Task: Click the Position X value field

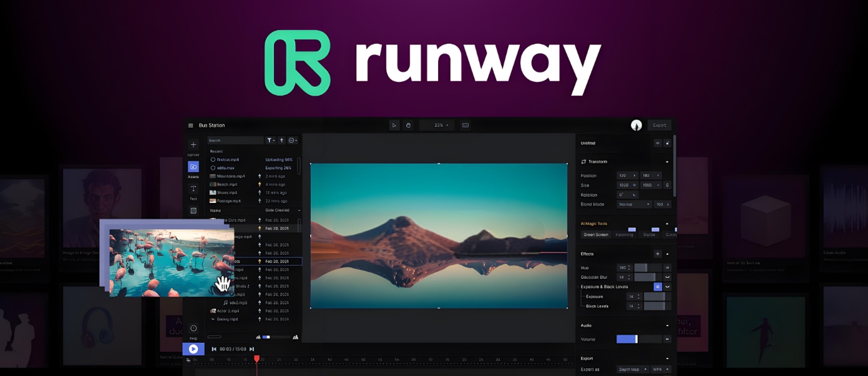Action: [627, 176]
